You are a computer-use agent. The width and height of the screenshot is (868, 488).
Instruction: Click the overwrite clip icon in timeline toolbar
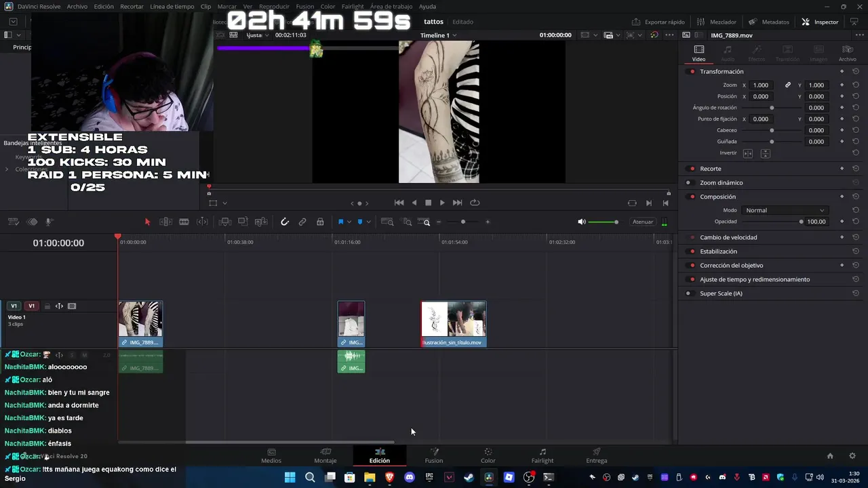(x=243, y=222)
